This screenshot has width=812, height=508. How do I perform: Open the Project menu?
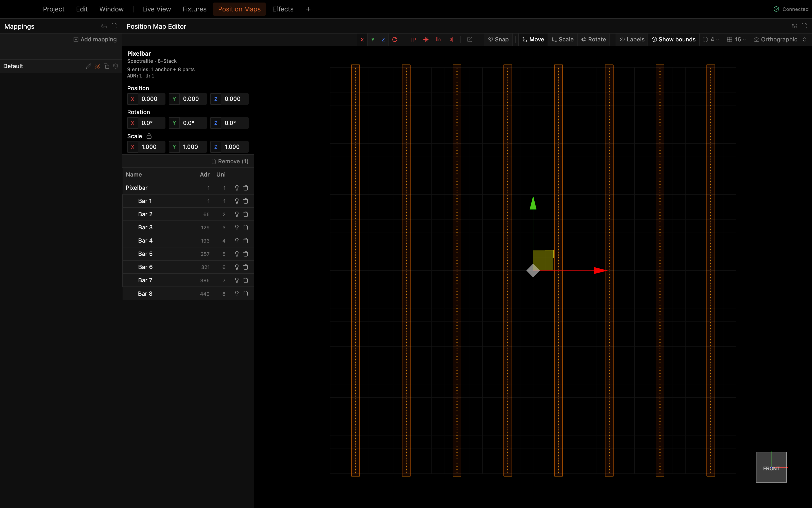point(54,9)
